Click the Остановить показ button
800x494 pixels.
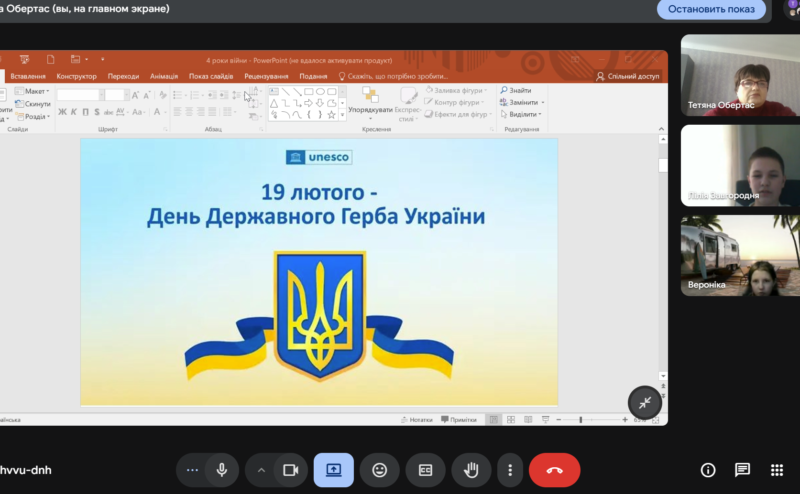[711, 9]
